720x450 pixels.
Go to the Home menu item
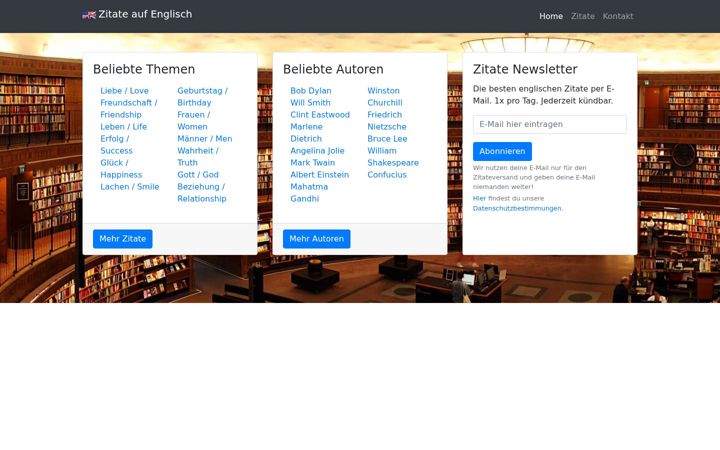(x=551, y=16)
